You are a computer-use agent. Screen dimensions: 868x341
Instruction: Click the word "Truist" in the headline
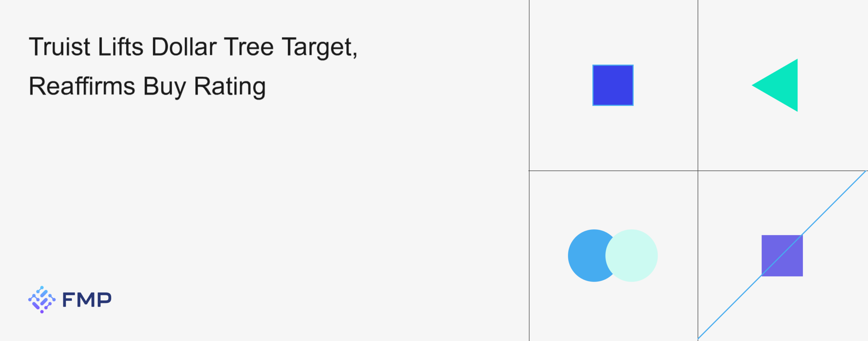click(60, 47)
